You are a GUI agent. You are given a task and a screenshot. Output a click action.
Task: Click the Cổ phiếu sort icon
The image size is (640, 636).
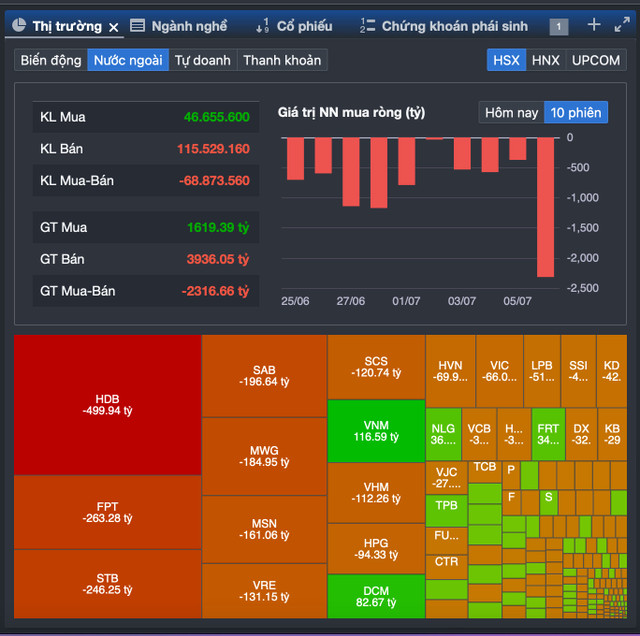262,26
